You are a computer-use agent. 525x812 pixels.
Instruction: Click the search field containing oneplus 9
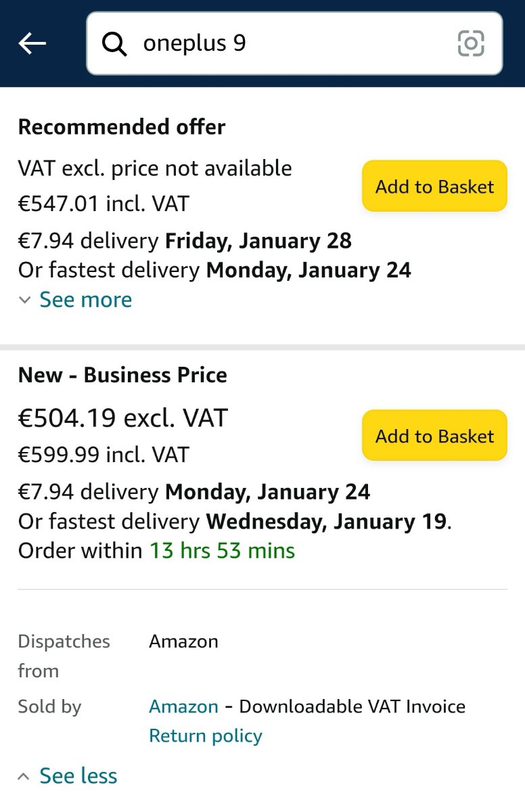[x=294, y=43]
